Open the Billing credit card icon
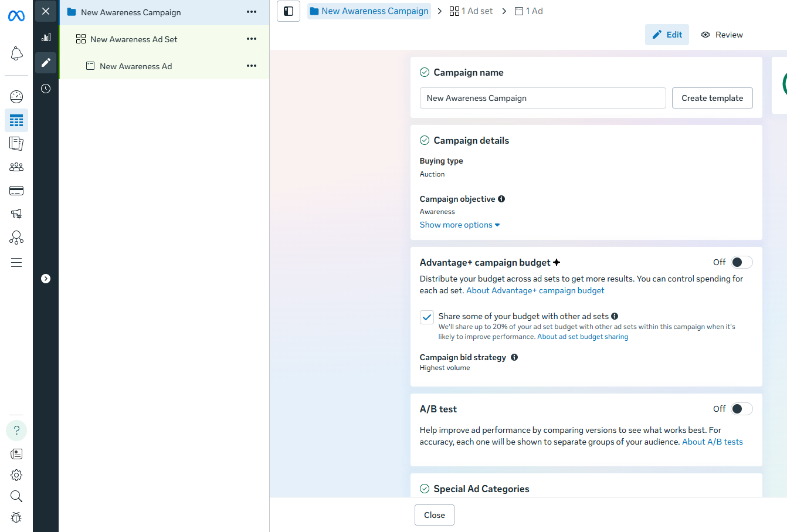The image size is (787, 532). coord(16,190)
